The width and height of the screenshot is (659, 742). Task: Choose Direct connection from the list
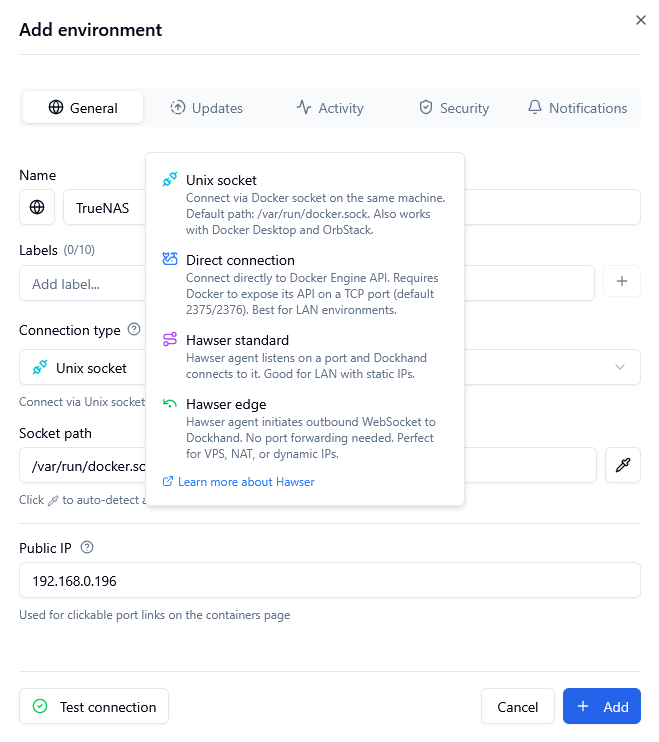(240, 261)
